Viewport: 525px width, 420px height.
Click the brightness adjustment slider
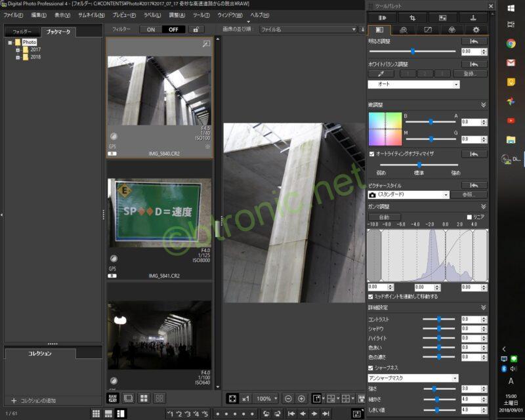click(x=413, y=51)
